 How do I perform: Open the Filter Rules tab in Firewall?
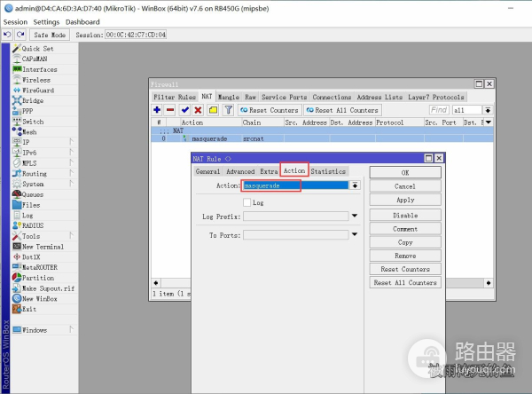click(175, 97)
